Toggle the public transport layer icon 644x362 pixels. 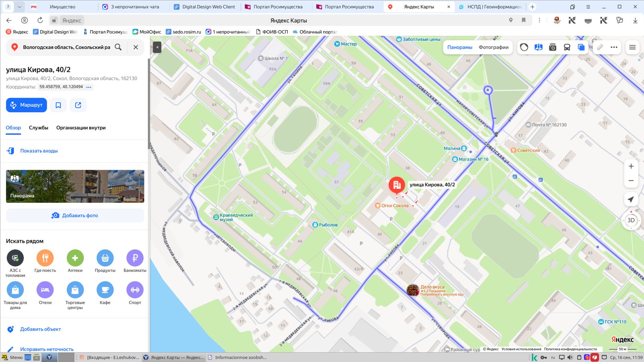click(567, 47)
